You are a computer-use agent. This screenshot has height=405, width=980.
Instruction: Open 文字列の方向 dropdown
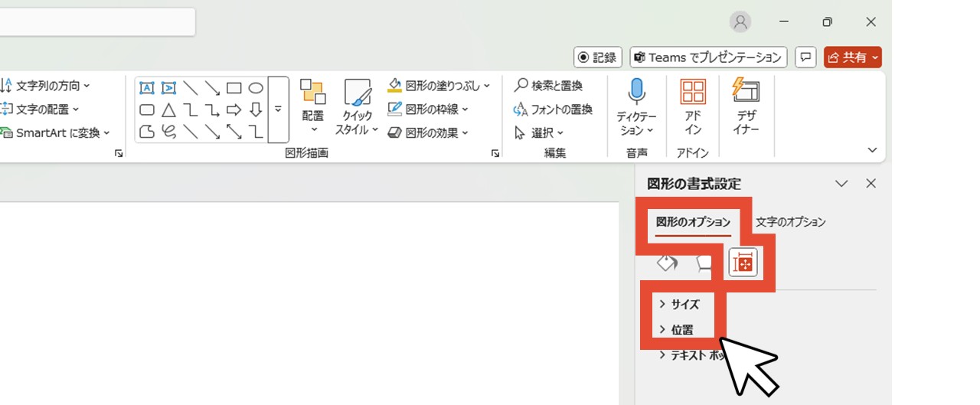coord(45,85)
